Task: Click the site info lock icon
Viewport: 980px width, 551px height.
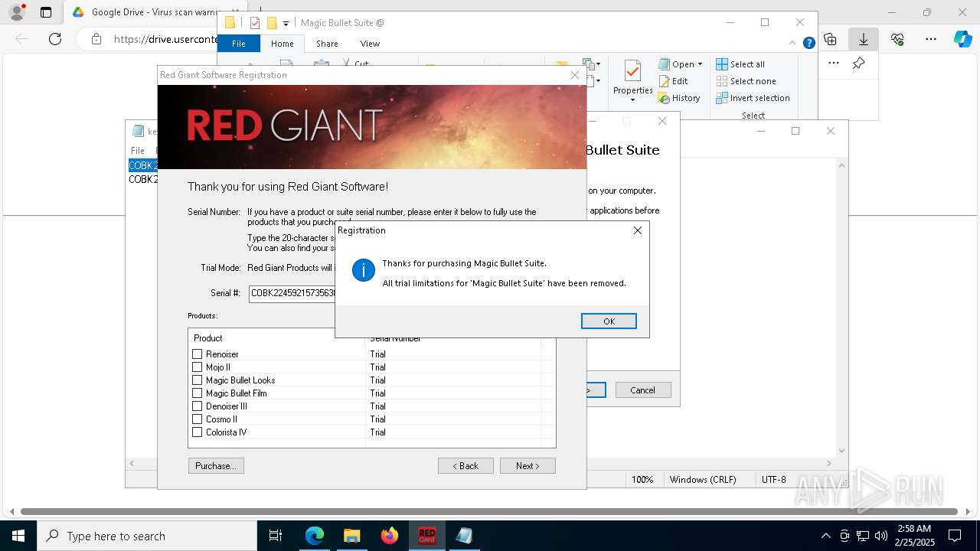Action: [96, 39]
